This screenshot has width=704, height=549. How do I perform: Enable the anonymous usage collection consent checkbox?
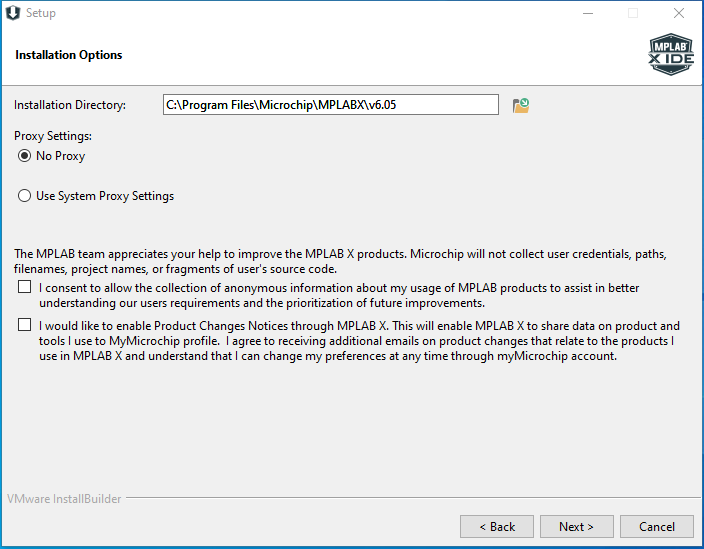pyautogui.click(x=25, y=287)
